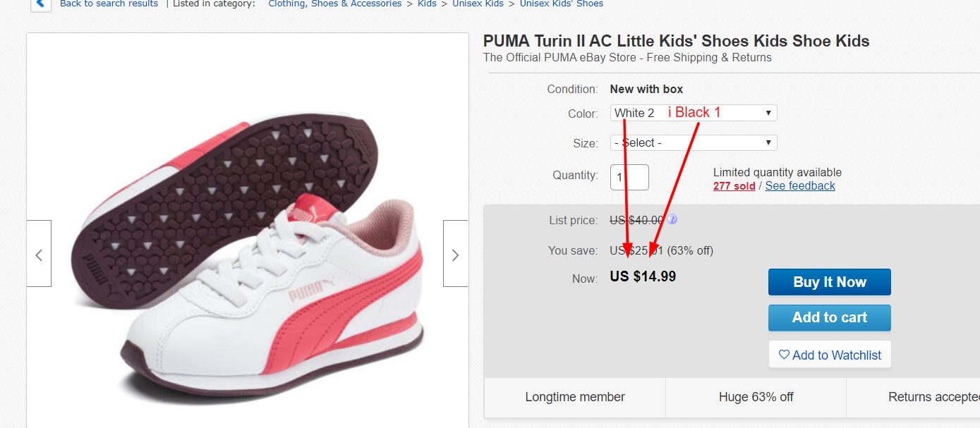Open the standalone Kids category breadcrumb
Viewport: 980px width, 428px height.
tap(427, 4)
